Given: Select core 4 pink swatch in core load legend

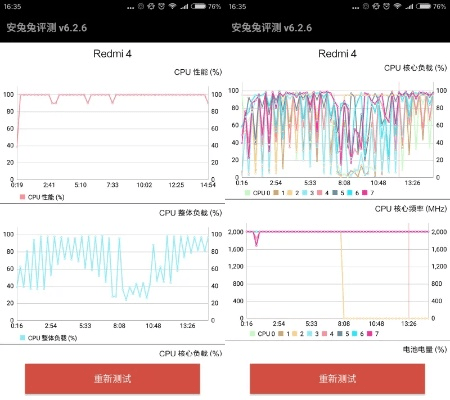Looking at the screenshot, I should [x=319, y=193].
